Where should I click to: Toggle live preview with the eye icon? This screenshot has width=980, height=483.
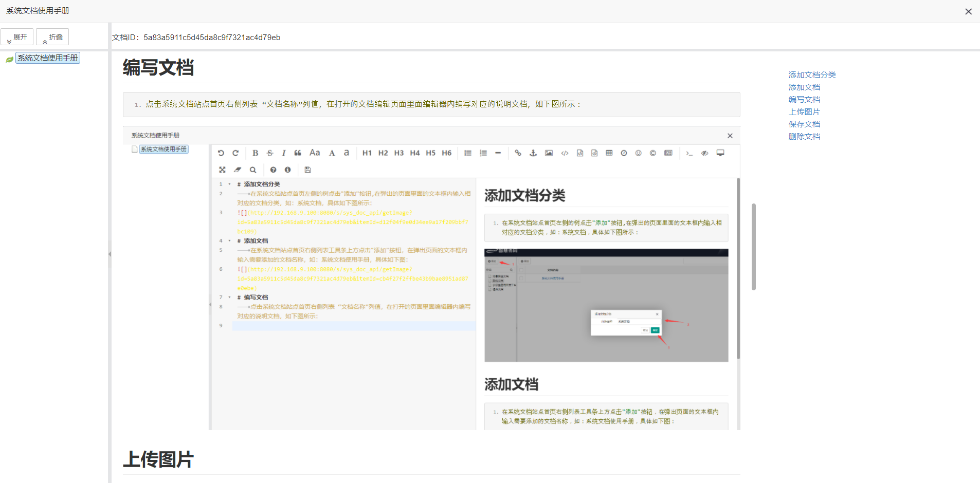(x=705, y=153)
